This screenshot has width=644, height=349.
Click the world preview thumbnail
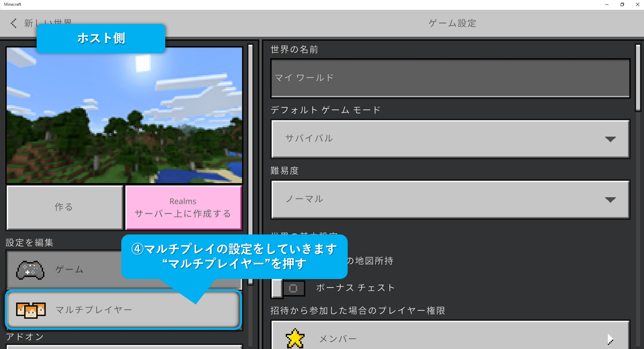point(124,115)
